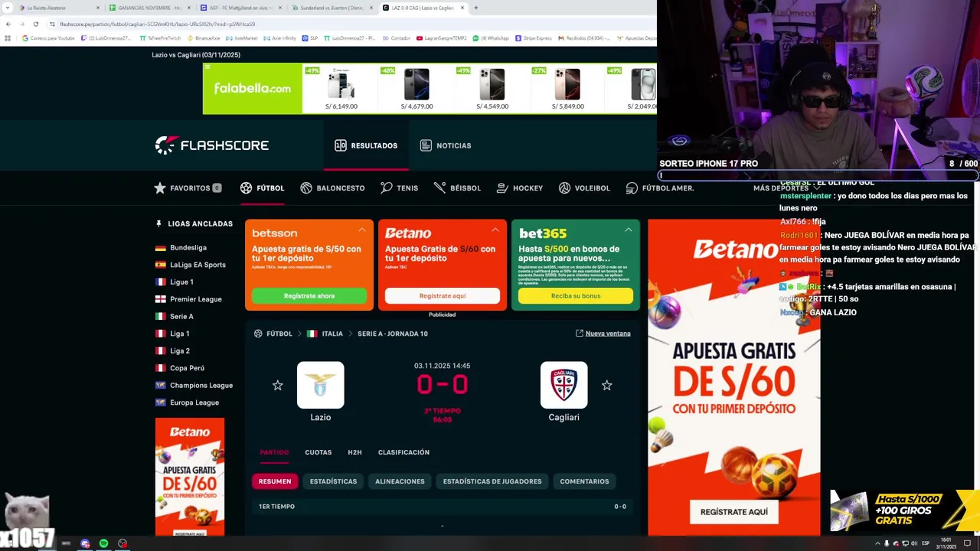Add Lazio to favorites with star
Screen dimensions: 980x551
278,385
